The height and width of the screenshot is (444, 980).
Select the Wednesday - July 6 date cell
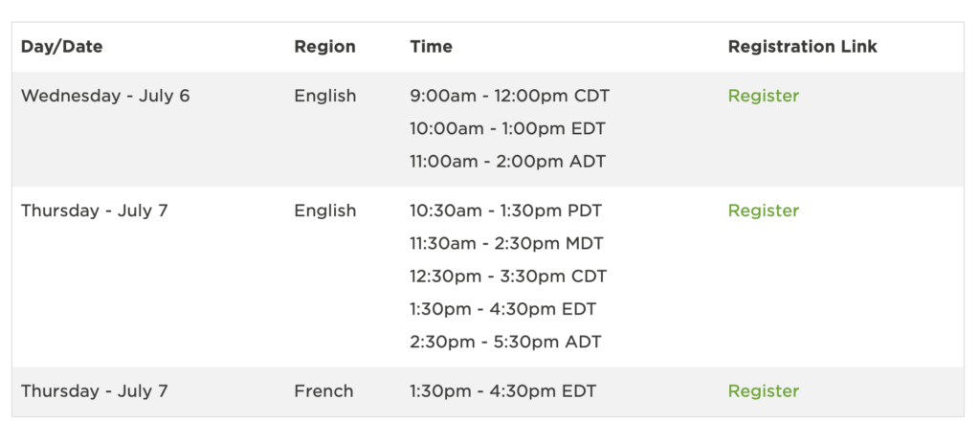(105, 97)
